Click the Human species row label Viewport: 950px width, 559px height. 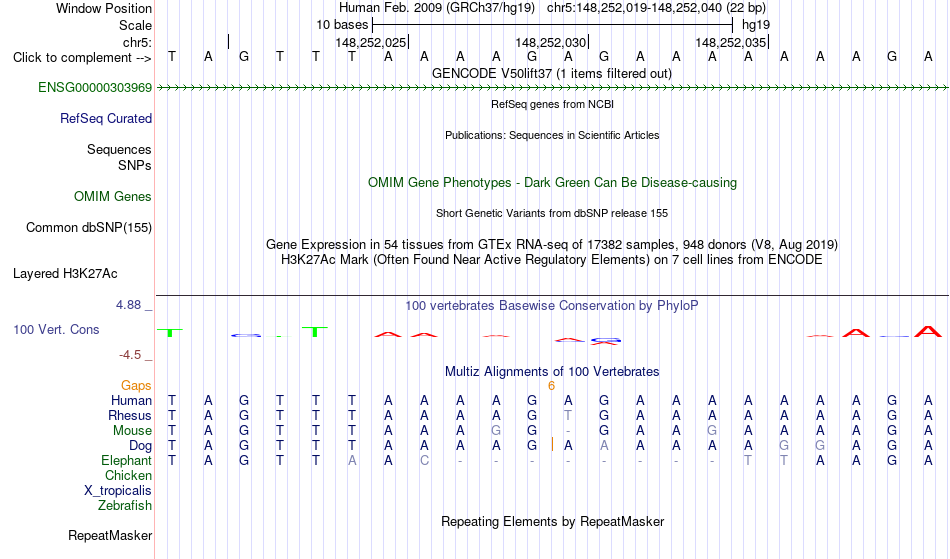[131, 400]
